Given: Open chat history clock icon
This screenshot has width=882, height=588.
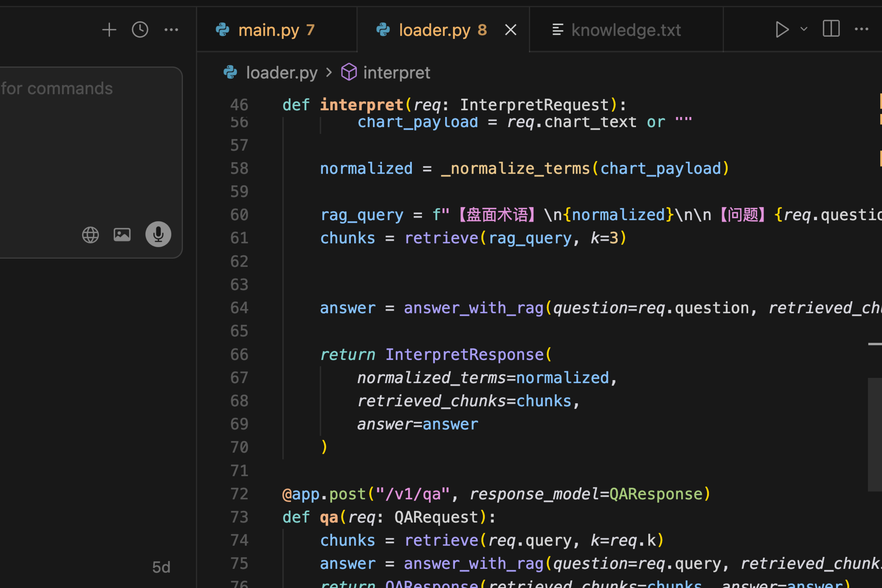Looking at the screenshot, I should click(x=140, y=30).
